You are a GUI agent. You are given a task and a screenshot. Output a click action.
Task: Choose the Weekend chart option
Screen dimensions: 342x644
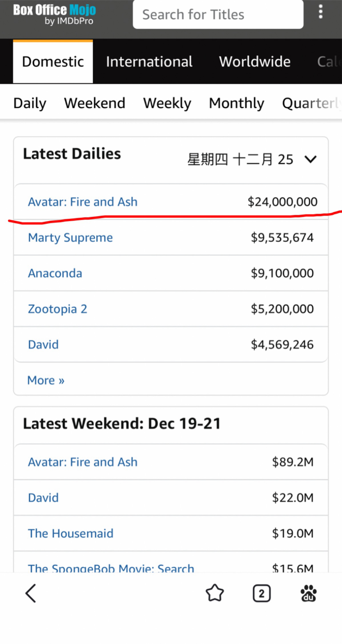(x=94, y=103)
